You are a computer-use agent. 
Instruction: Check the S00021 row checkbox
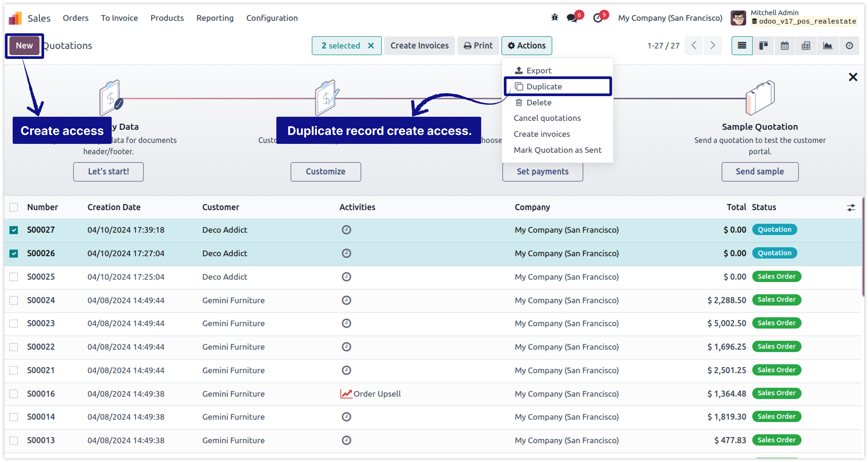click(x=13, y=370)
